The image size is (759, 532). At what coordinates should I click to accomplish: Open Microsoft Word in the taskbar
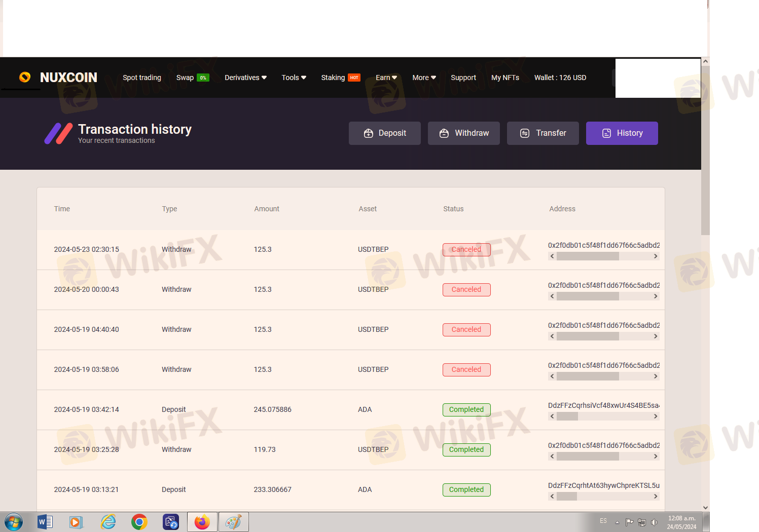(45, 522)
